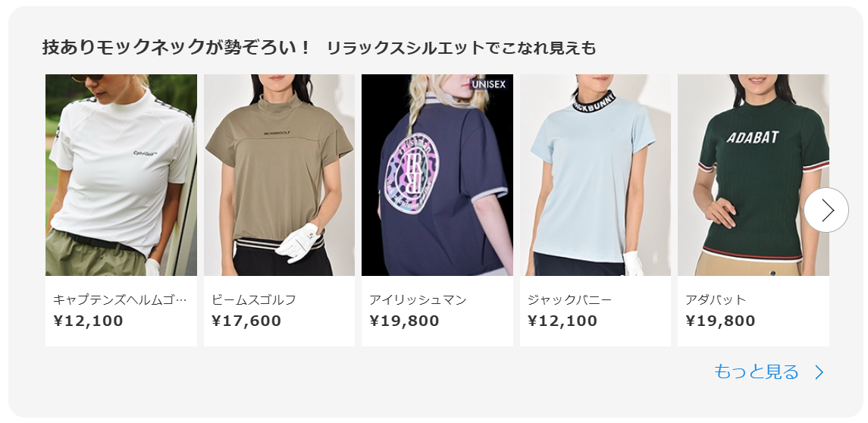Click the アダバット brand label

tap(716, 300)
